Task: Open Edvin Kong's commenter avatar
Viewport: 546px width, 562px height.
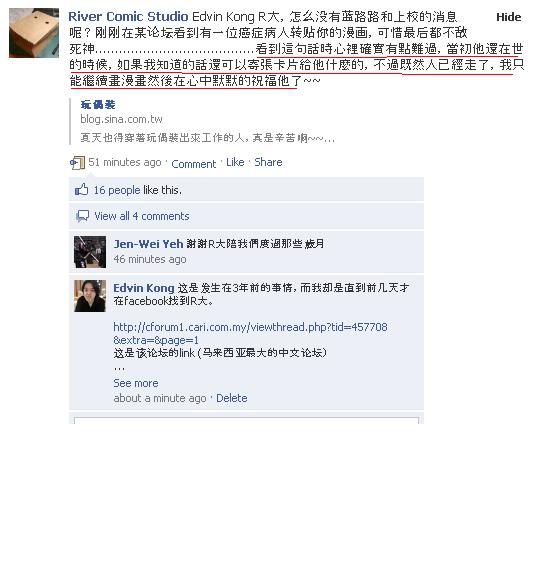Action: [x=90, y=296]
